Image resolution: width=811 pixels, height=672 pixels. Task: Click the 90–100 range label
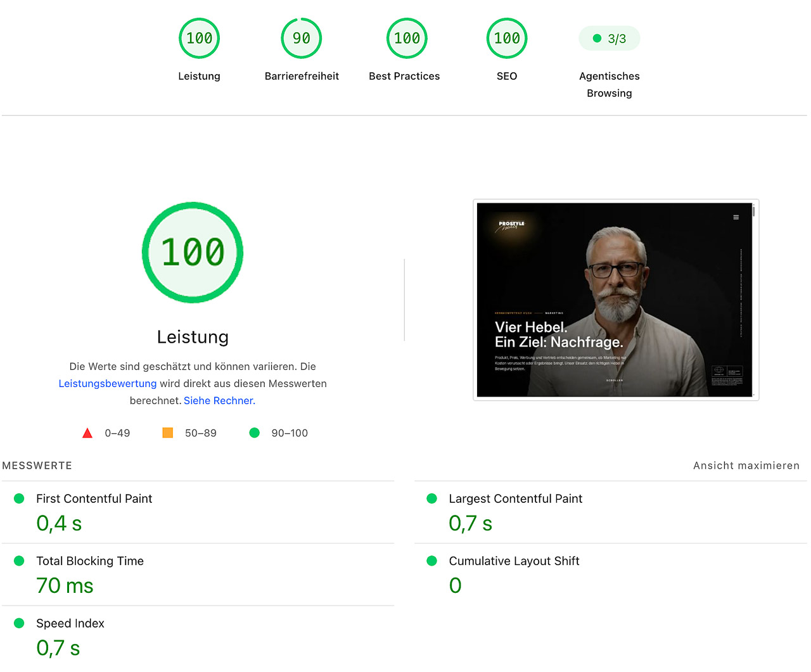pyautogui.click(x=290, y=433)
